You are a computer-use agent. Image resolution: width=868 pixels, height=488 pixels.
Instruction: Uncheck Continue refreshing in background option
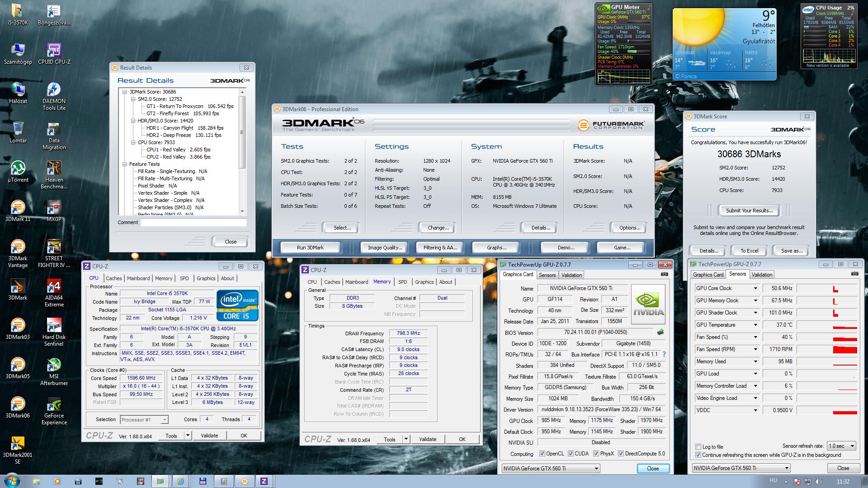pyautogui.click(x=698, y=455)
